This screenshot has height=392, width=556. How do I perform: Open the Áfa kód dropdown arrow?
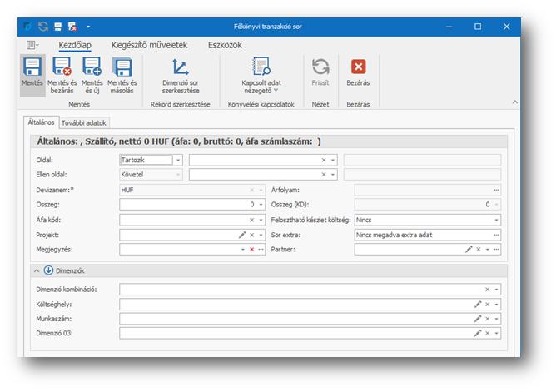(x=261, y=220)
